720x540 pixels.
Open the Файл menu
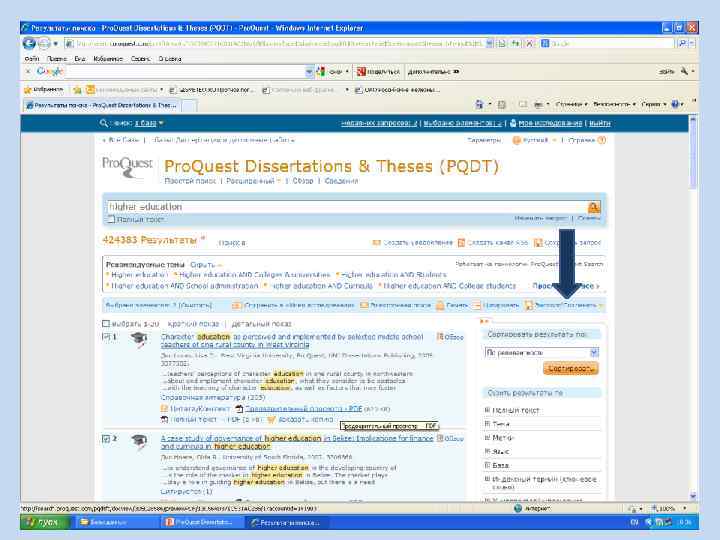click(x=32, y=59)
